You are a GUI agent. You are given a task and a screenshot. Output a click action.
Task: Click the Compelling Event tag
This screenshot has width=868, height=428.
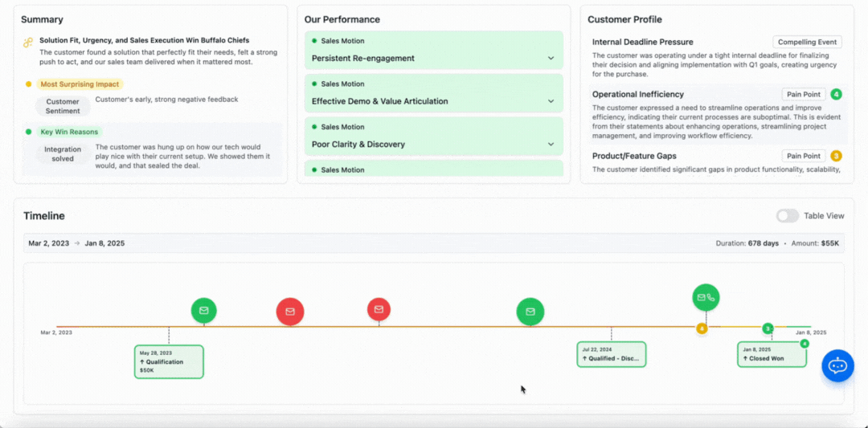[807, 42]
